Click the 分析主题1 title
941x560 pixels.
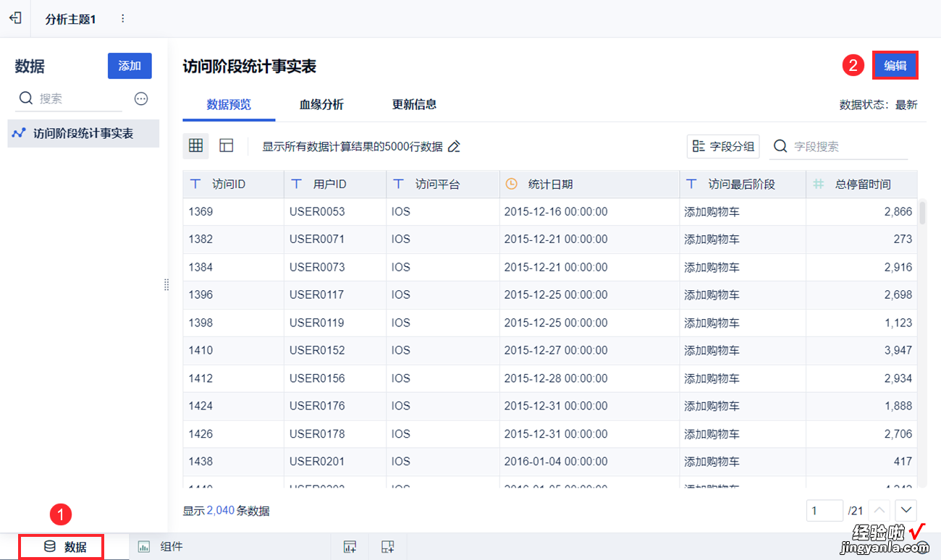tap(70, 19)
